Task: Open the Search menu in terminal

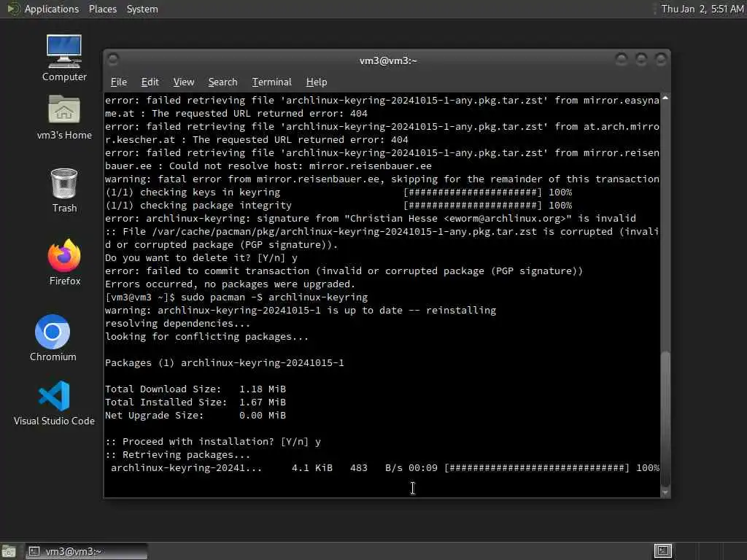Action: click(x=222, y=82)
